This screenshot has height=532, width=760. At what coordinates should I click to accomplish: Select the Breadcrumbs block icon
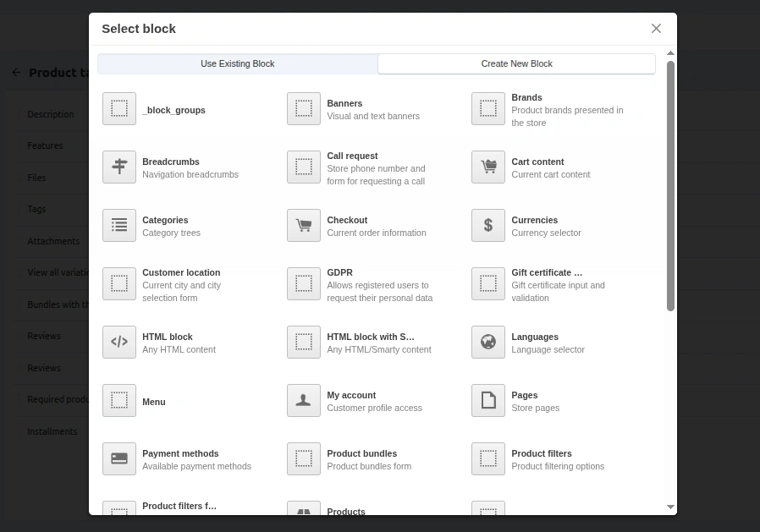[x=118, y=167]
